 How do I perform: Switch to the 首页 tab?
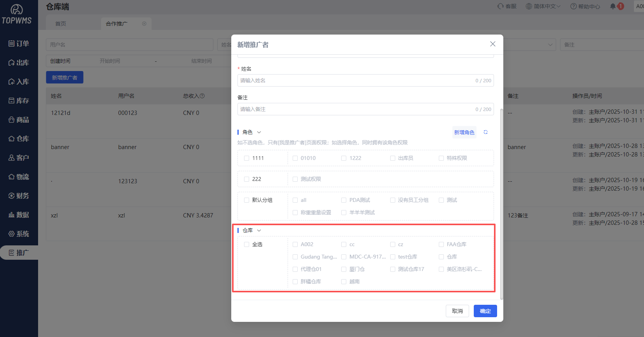[61, 24]
